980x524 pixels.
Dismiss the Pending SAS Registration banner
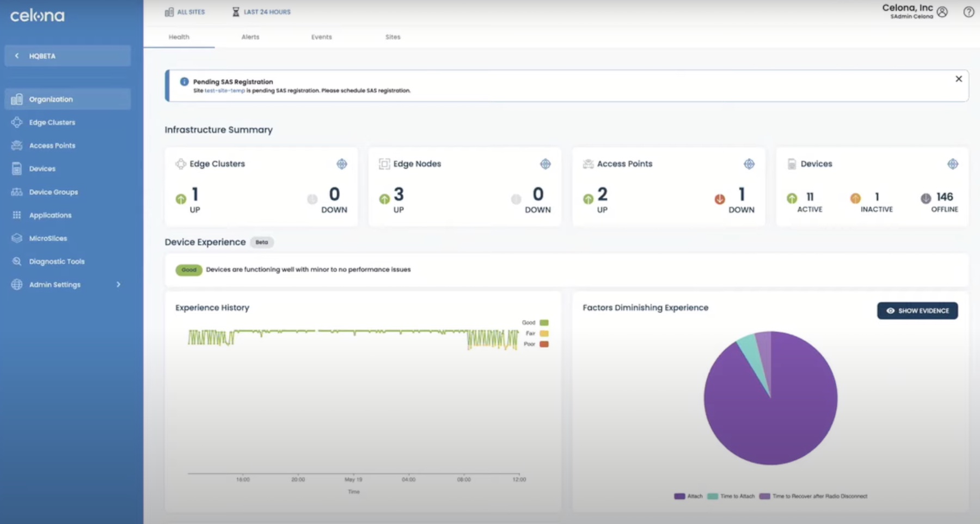coord(959,79)
